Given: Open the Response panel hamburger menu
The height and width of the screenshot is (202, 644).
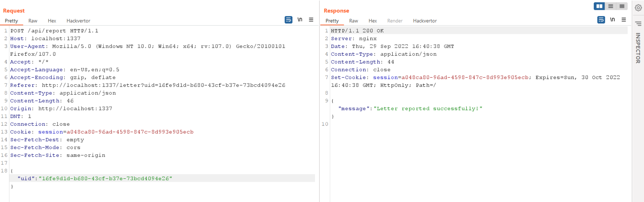Looking at the screenshot, I should coord(624,20).
